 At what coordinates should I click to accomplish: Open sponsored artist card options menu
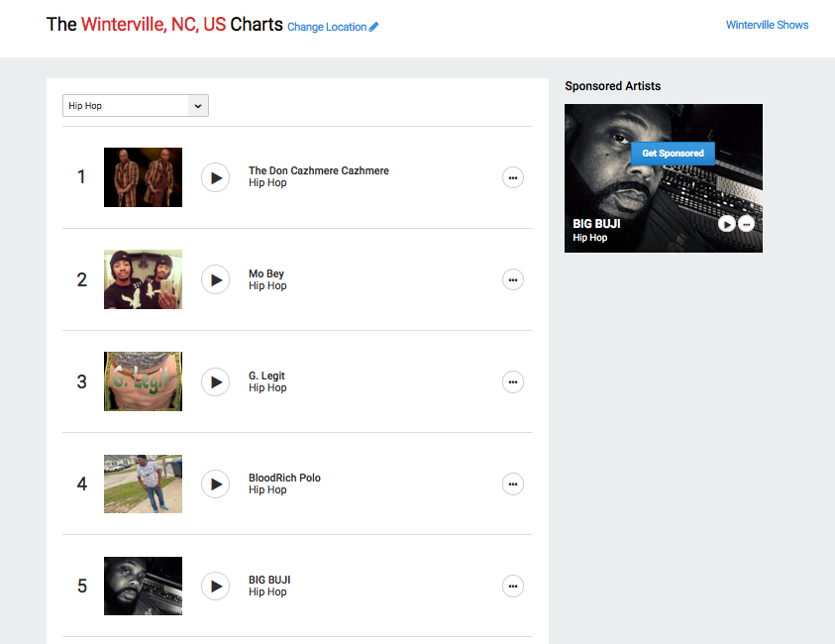click(x=747, y=224)
